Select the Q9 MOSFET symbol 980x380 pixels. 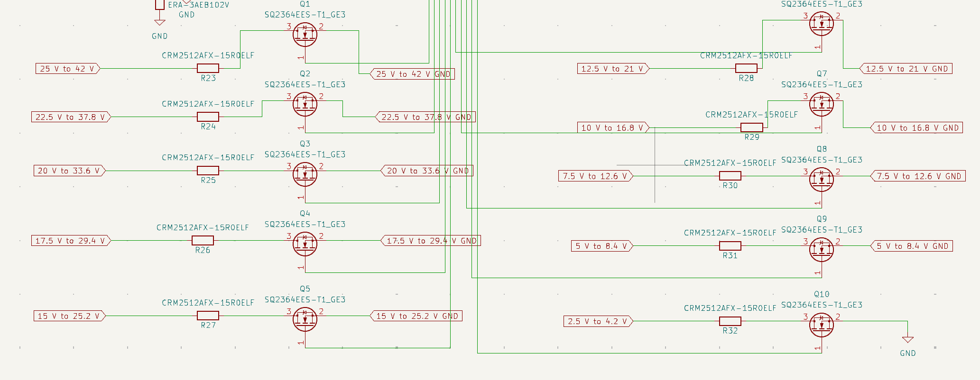click(x=821, y=250)
